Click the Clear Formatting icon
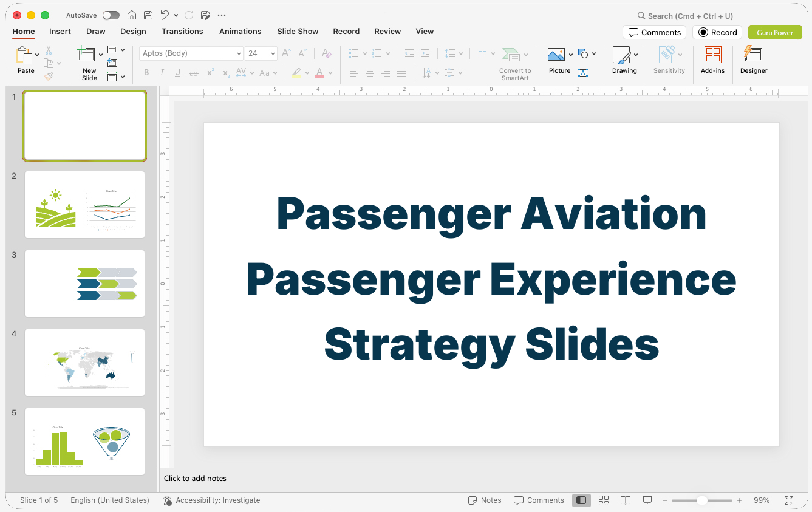Screen dimensions: 812x512 [x=327, y=53]
